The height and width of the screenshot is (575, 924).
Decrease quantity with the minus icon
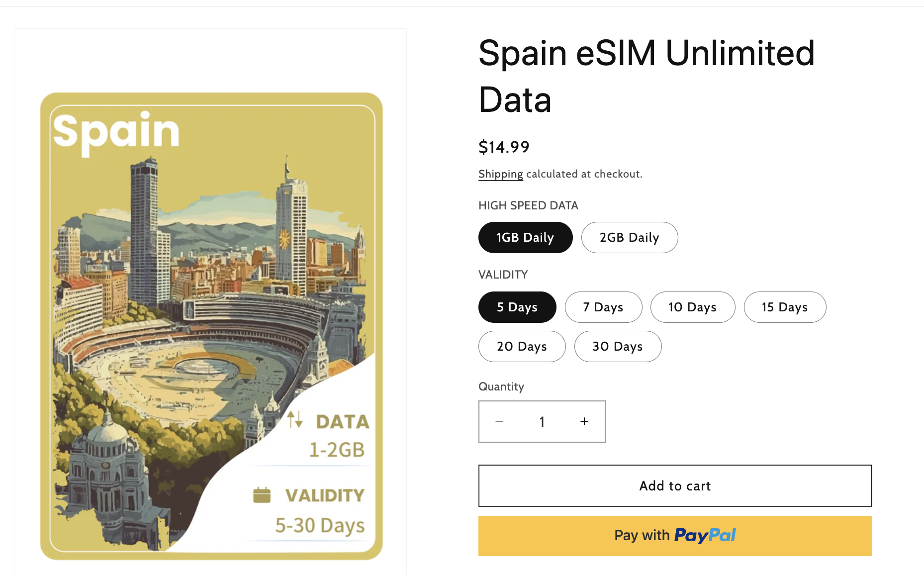coord(499,421)
